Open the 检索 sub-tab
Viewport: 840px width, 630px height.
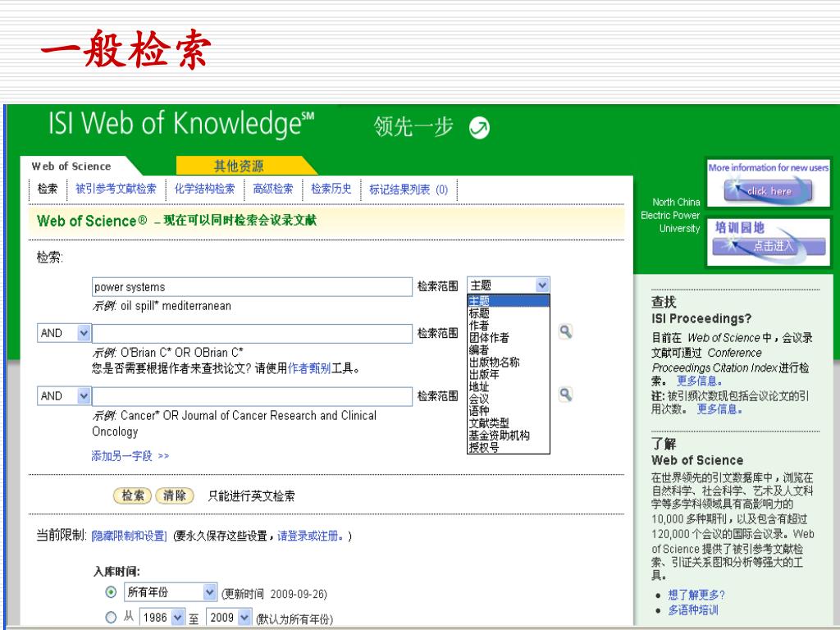tap(47, 189)
